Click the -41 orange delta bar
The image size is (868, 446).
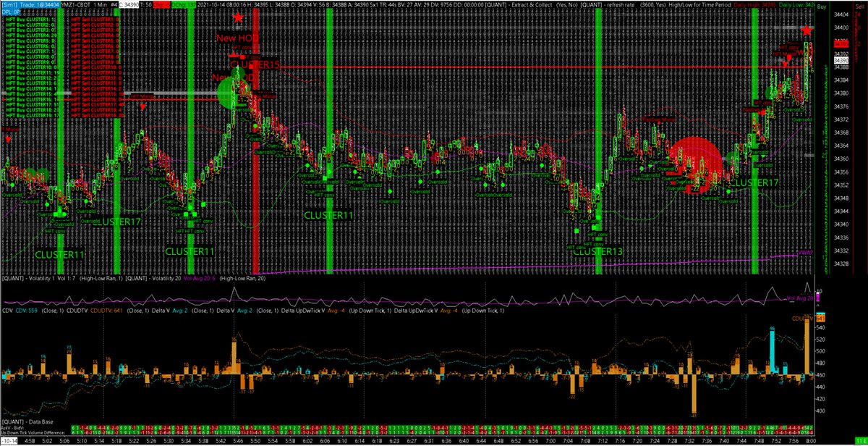(693, 394)
